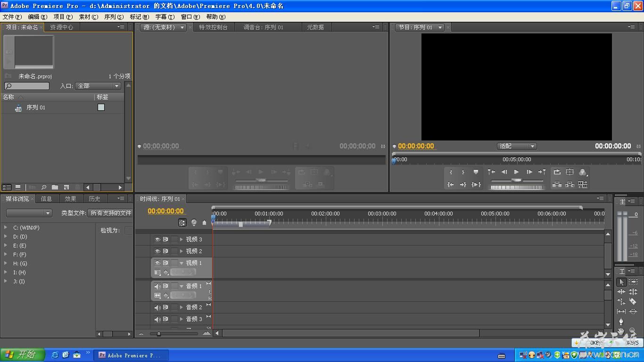The image size is (644, 362).
Task: Go to previous edit point in program monitor
Action: tap(491, 172)
